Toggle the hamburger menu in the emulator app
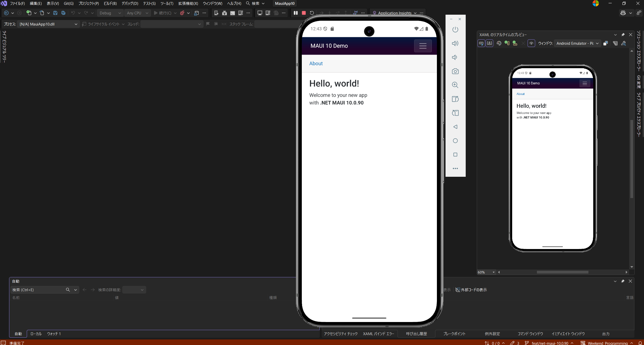 click(423, 46)
